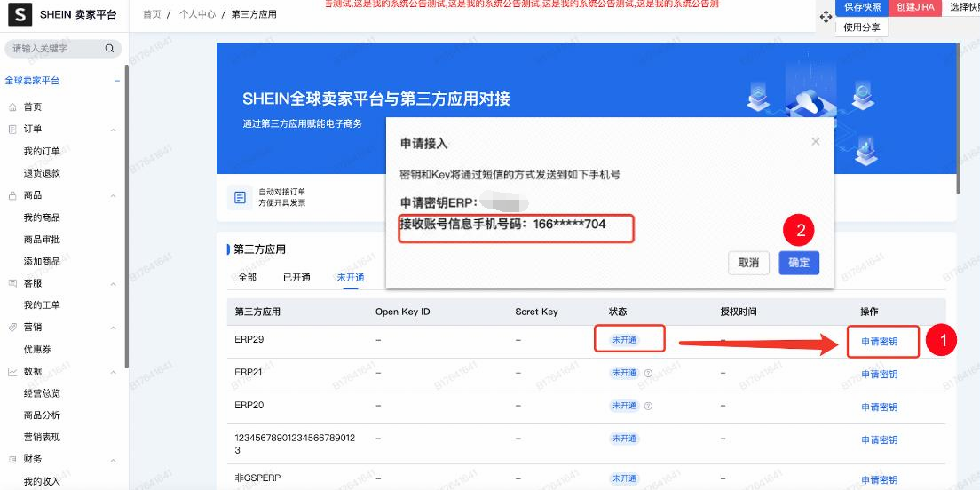
Task: Click the search magnifier icon
Action: point(109,48)
